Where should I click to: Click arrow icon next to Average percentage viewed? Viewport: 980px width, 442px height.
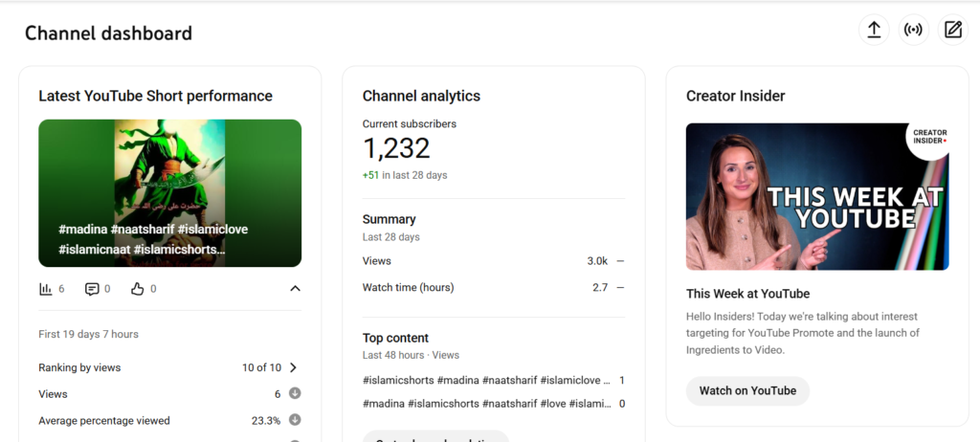pyautogui.click(x=295, y=420)
